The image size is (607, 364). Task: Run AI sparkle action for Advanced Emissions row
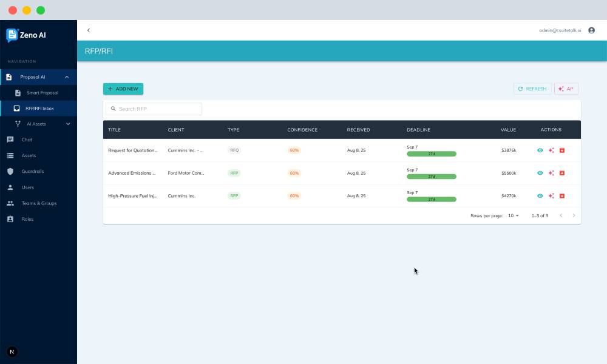[x=551, y=173]
